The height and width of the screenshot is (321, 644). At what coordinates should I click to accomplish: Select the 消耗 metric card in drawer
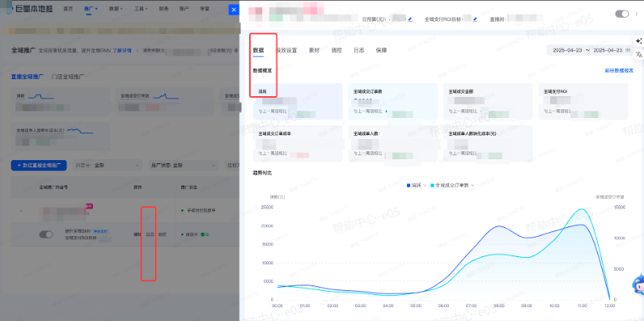pyautogui.click(x=298, y=101)
